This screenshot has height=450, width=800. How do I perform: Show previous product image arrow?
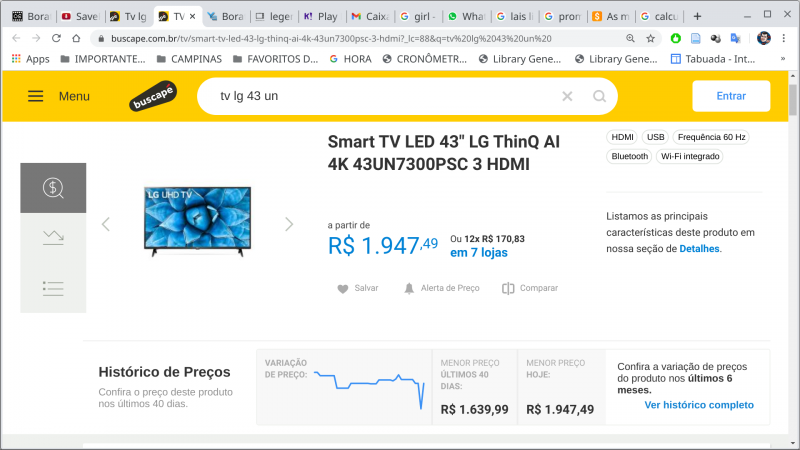(106, 224)
